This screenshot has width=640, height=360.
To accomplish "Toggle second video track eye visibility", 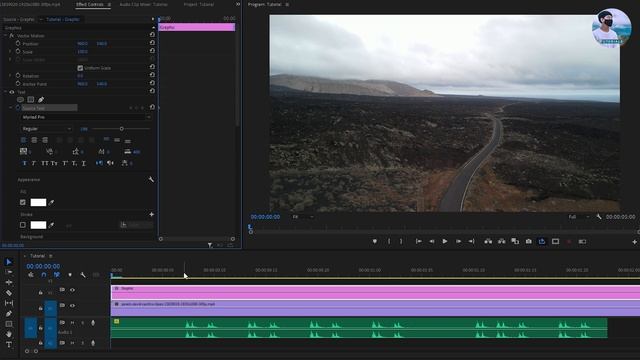I will tap(72, 305).
